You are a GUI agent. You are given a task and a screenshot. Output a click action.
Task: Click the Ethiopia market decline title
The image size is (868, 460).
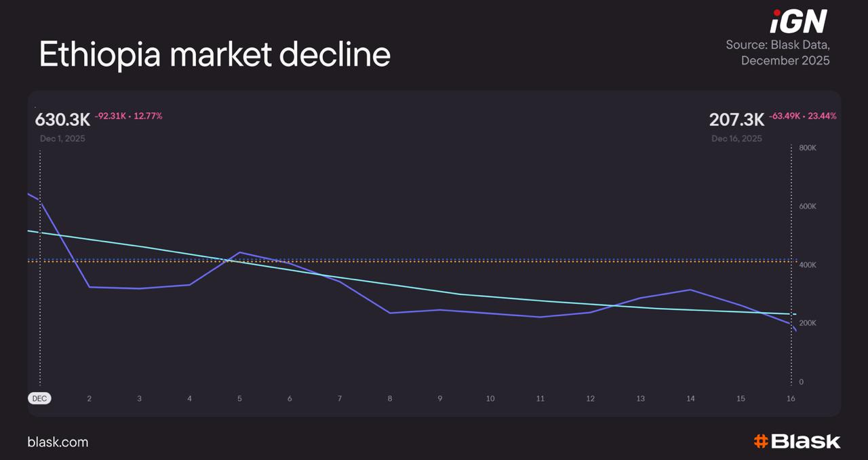point(214,54)
